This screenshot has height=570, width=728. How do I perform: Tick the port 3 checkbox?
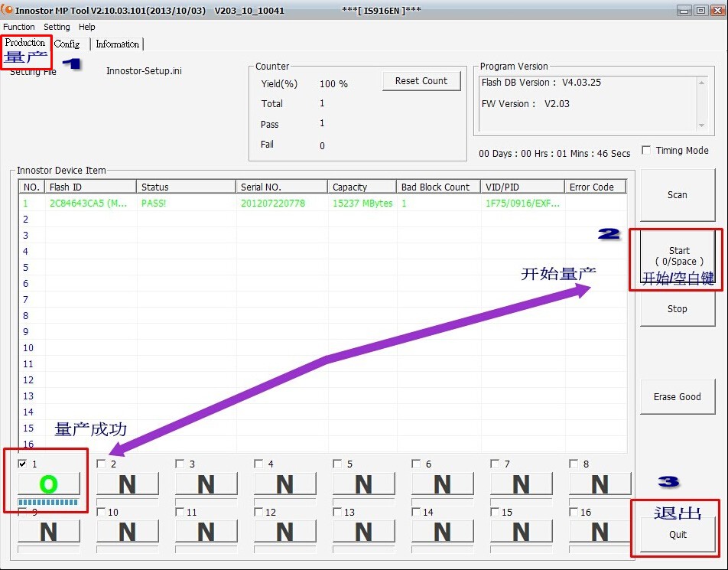tap(180, 464)
